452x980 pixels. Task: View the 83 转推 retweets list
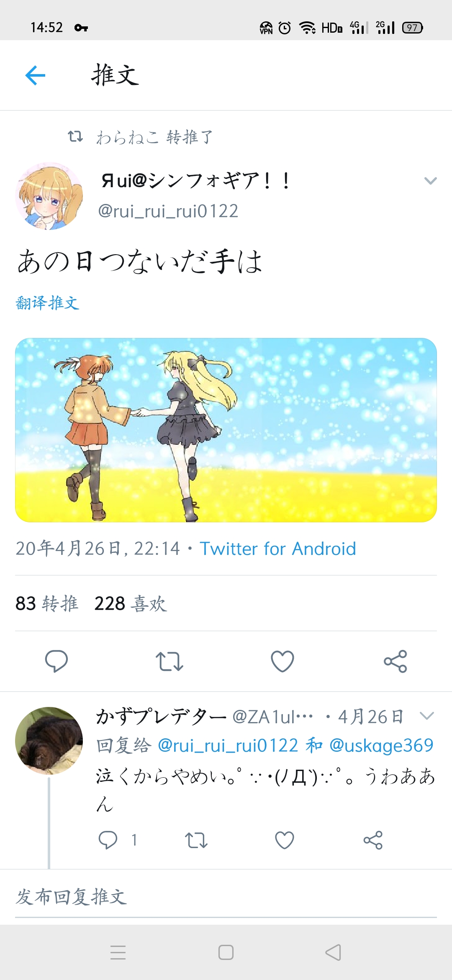(x=47, y=603)
